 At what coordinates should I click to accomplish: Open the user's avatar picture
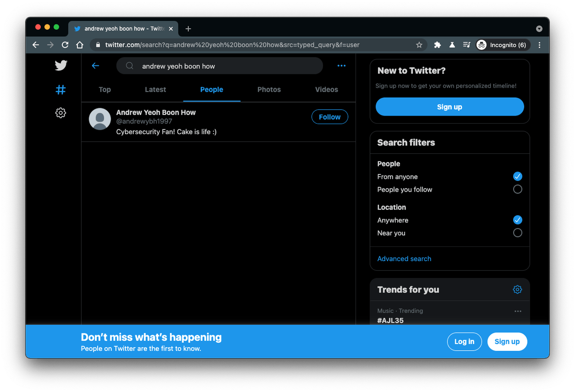pyautogui.click(x=100, y=119)
